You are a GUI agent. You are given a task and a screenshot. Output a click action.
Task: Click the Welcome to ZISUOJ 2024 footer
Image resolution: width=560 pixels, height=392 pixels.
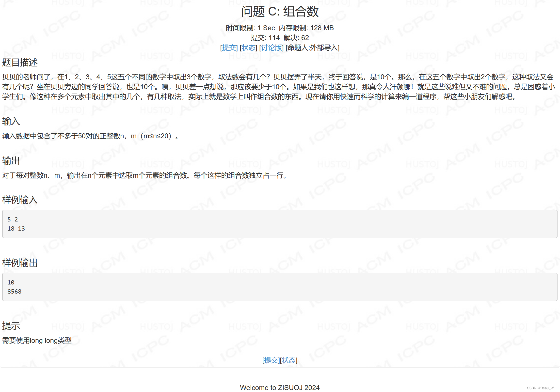pyautogui.click(x=280, y=387)
